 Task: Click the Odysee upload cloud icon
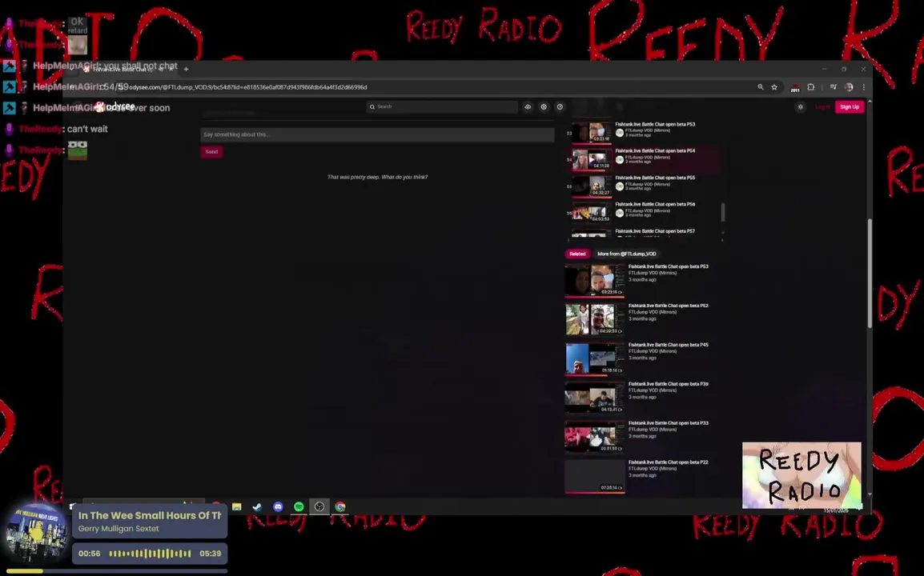pyautogui.click(x=528, y=106)
